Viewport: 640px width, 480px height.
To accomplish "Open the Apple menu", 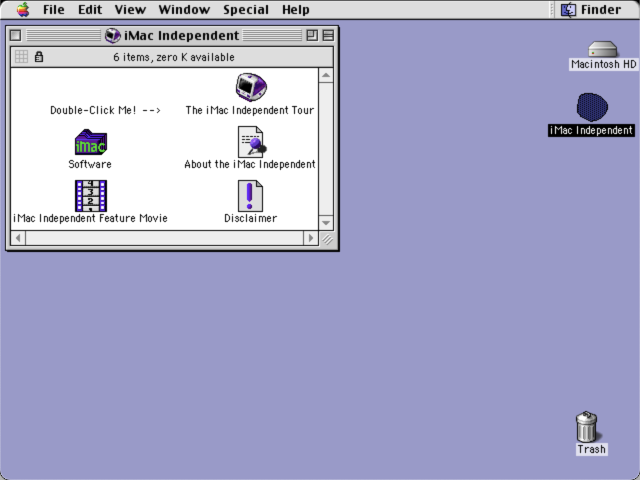I will click(23, 9).
